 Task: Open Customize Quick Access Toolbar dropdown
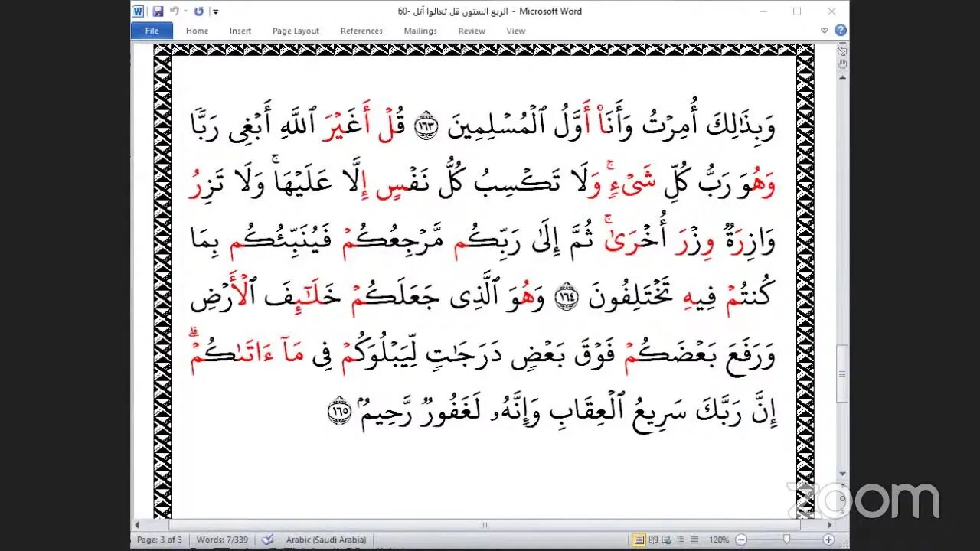215,12
